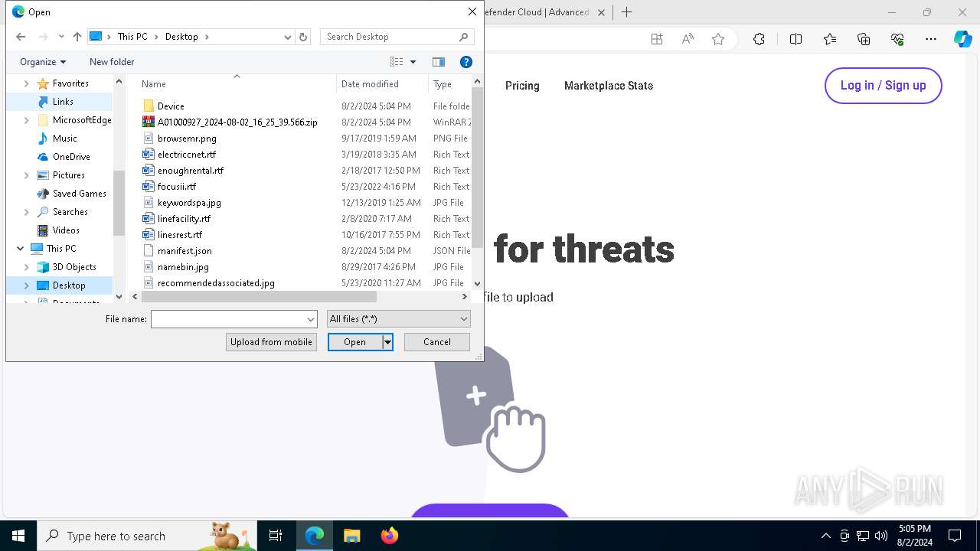Click the Open button
Image resolution: width=980 pixels, height=551 pixels.
[x=355, y=342]
